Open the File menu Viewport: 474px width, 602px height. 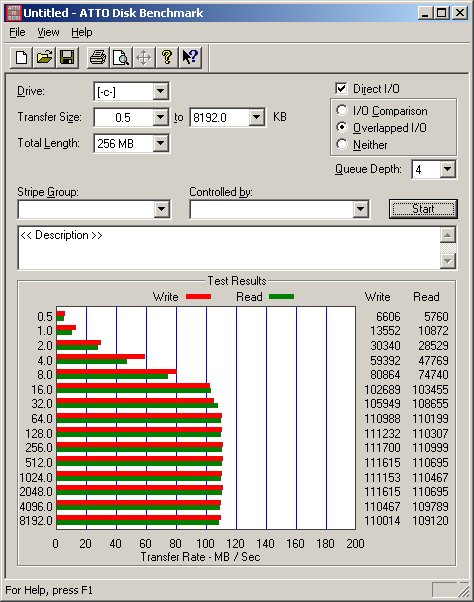tap(17, 32)
